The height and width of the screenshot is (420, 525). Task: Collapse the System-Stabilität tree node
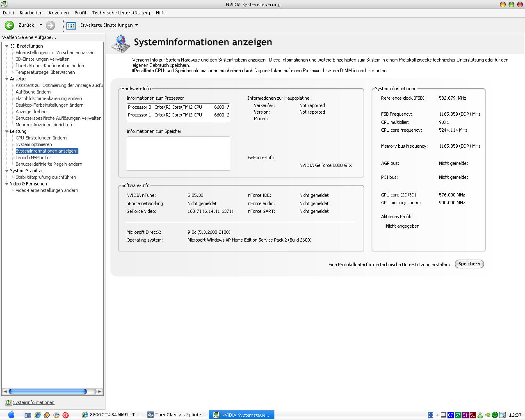[x=7, y=171]
